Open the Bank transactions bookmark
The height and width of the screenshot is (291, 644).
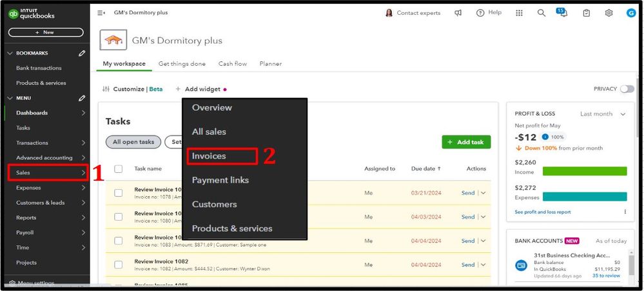[39, 68]
